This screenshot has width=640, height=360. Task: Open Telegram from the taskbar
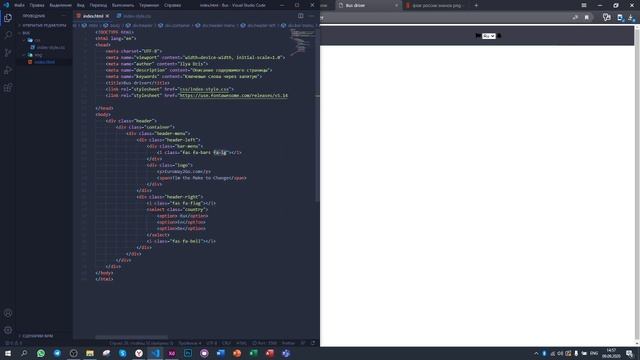point(57,353)
